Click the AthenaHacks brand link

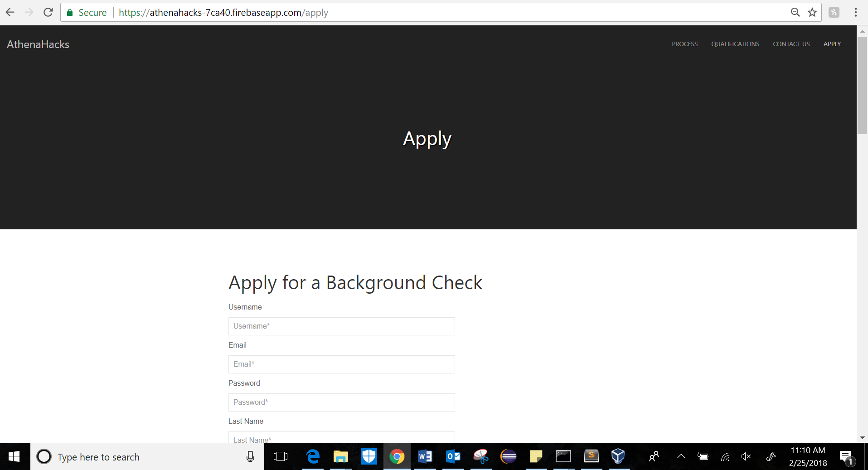(38, 44)
